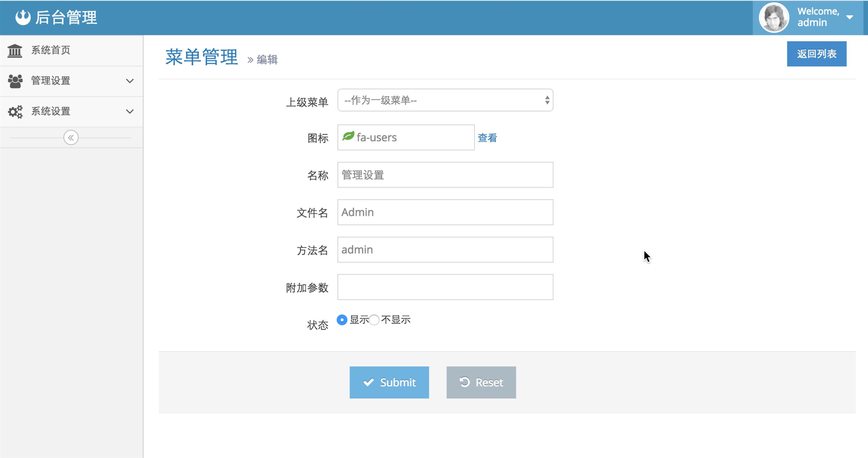Select the 不显示 radio button
The height and width of the screenshot is (458, 868).
[x=374, y=320]
